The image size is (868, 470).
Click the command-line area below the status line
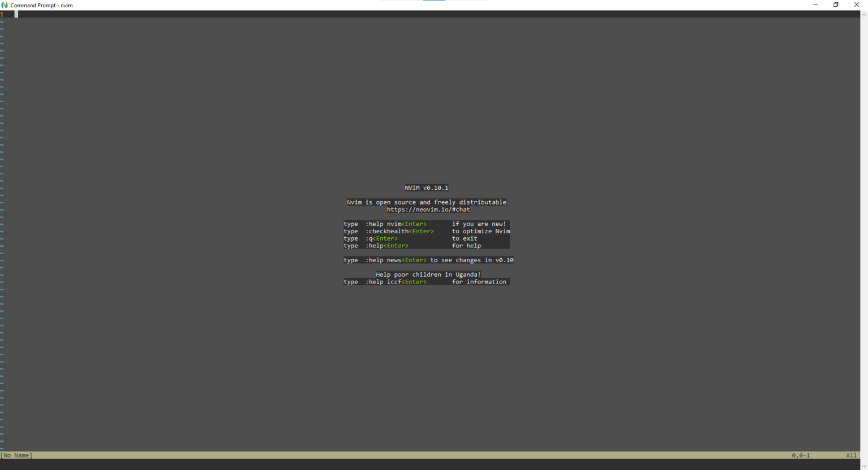pyautogui.click(x=430, y=464)
